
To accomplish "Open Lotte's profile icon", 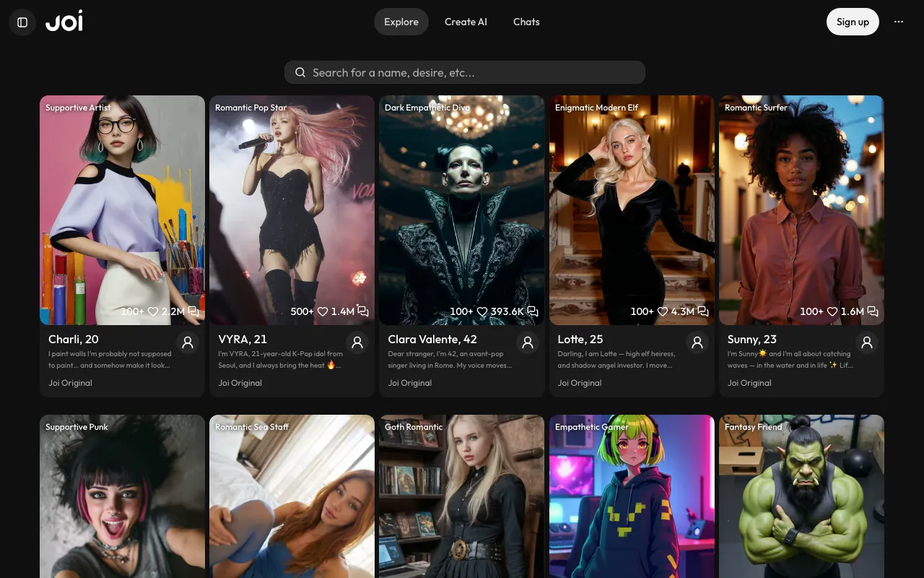I will (x=697, y=343).
